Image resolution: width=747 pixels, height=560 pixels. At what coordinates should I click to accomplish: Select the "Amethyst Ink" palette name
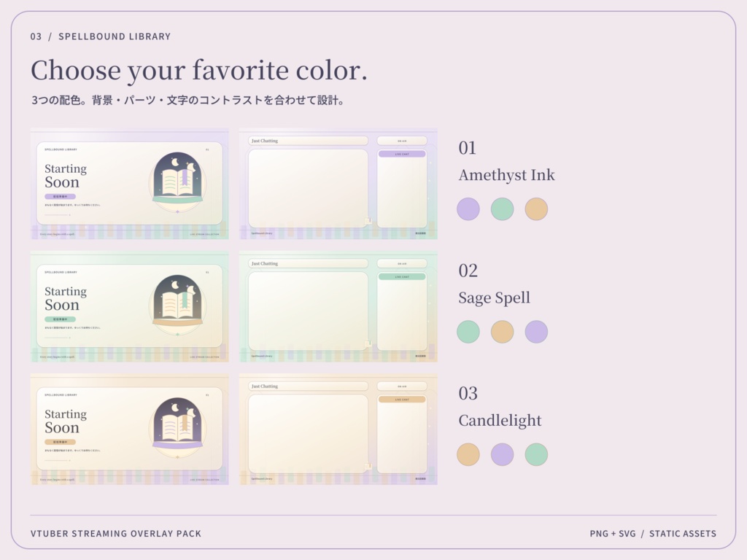point(506,175)
